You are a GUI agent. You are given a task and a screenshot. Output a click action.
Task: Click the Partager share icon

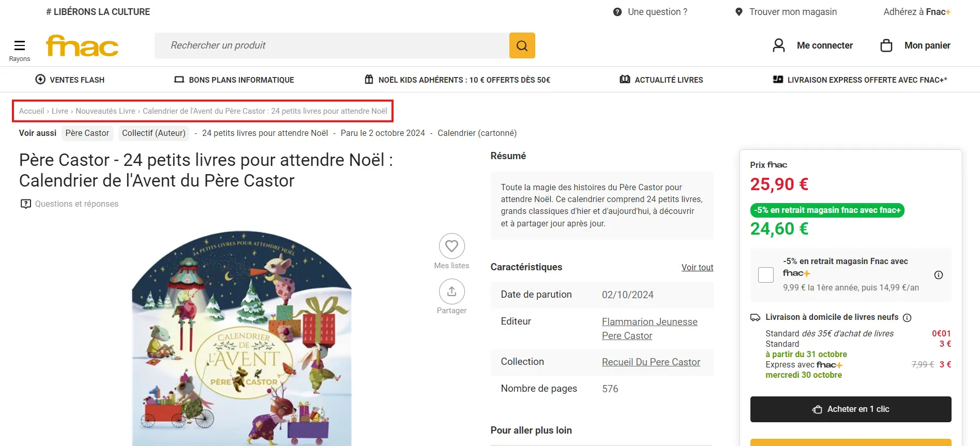(452, 291)
